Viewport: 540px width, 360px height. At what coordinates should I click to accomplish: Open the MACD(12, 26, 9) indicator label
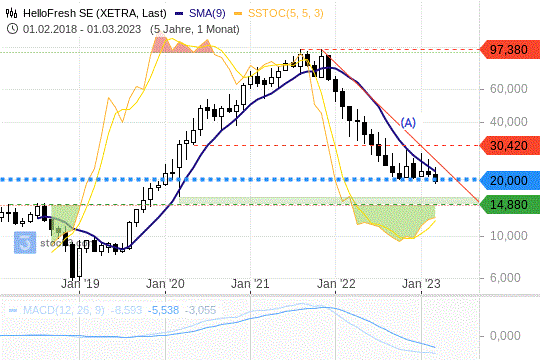click(63, 310)
